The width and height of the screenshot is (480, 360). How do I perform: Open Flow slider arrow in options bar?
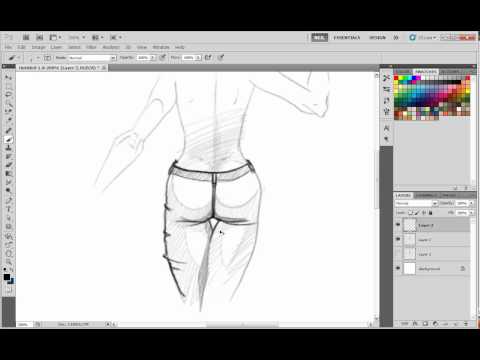pyautogui.click(x=198, y=58)
